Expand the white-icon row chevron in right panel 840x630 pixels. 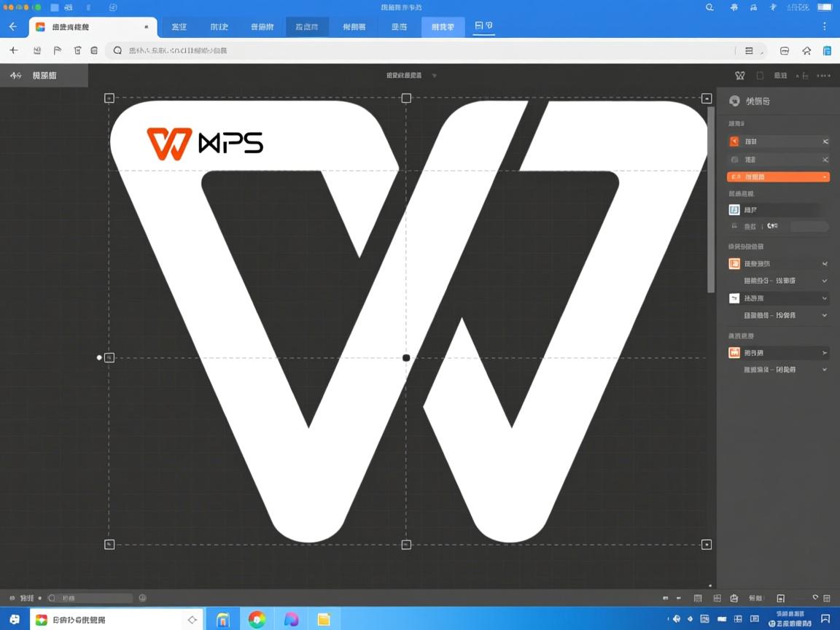[x=825, y=298]
